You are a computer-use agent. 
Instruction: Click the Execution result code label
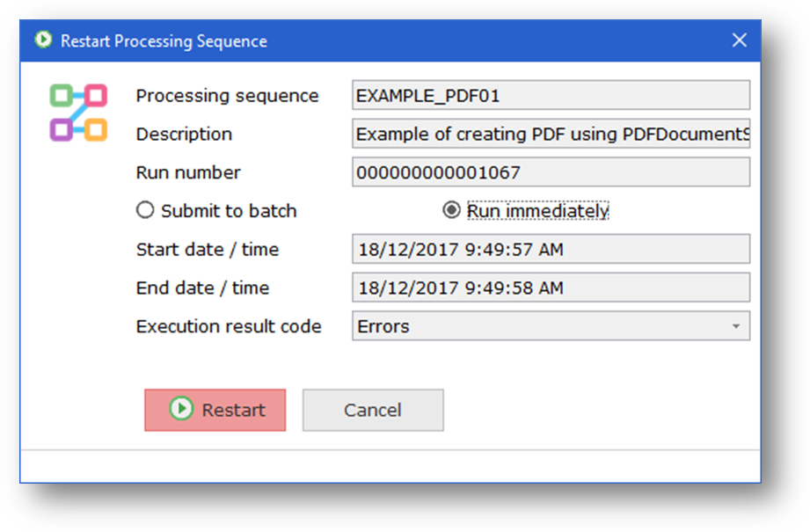coord(229,326)
